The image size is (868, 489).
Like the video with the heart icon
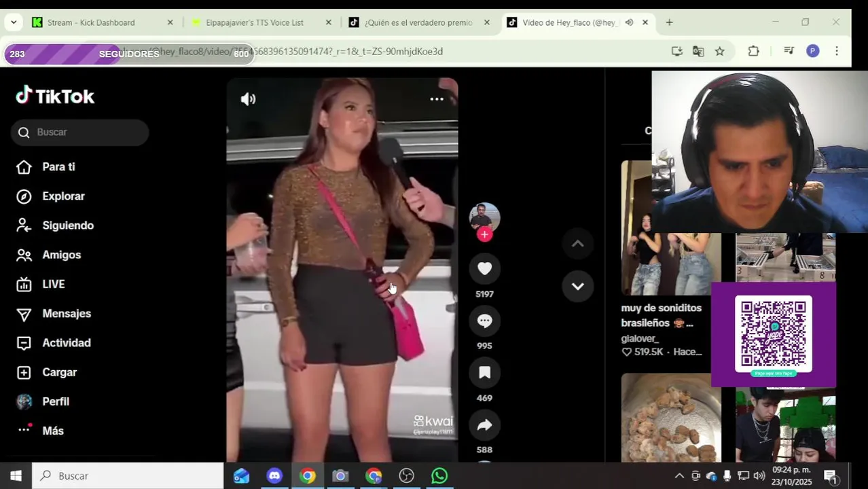coord(484,269)
